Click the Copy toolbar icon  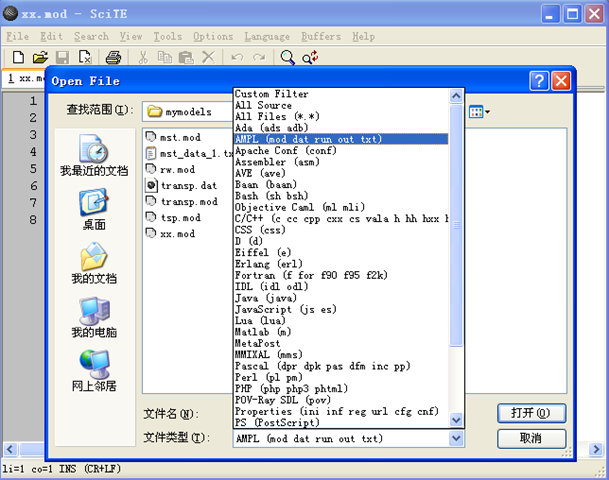[x=165, y=57]
